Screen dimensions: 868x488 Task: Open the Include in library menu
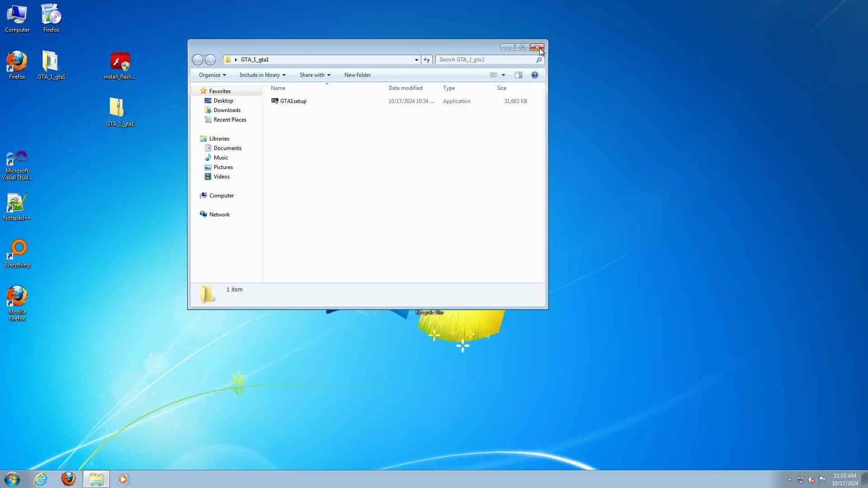pos(262,75)
